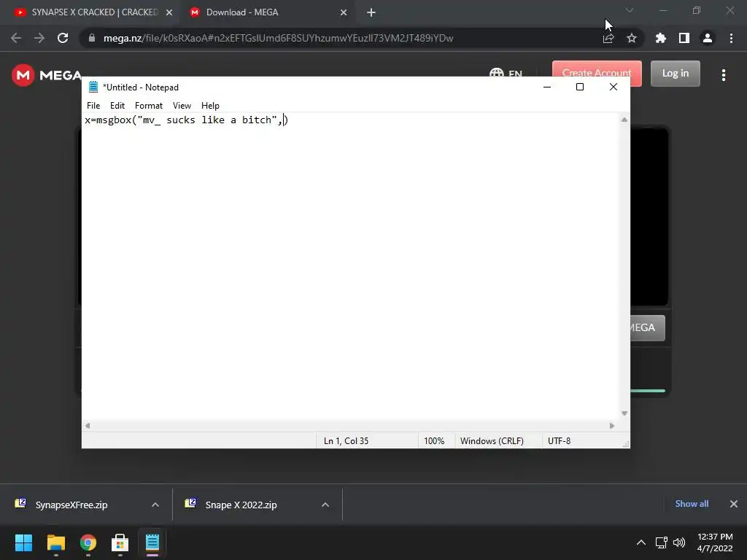Expand SynapseXFree.zip download options

(155, 505)
